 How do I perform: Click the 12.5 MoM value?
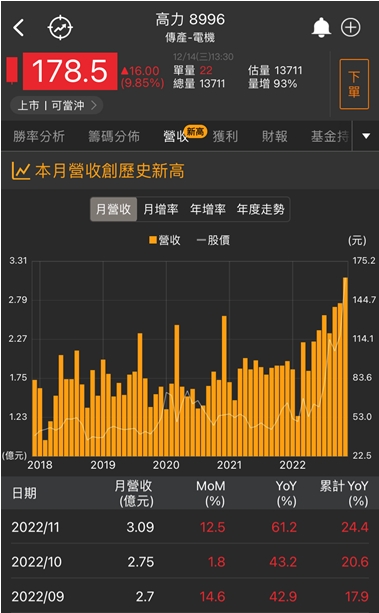click(x=212, y=527)
